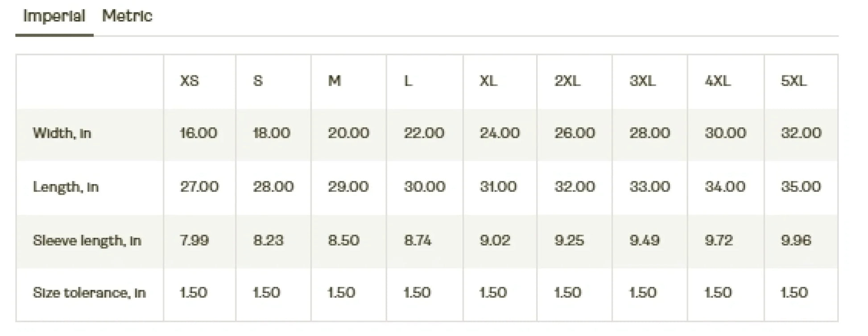Click the 1.50 size tolerance under 3XL
Viewport: 868px width, 336px height.
[x=643, y=293]
